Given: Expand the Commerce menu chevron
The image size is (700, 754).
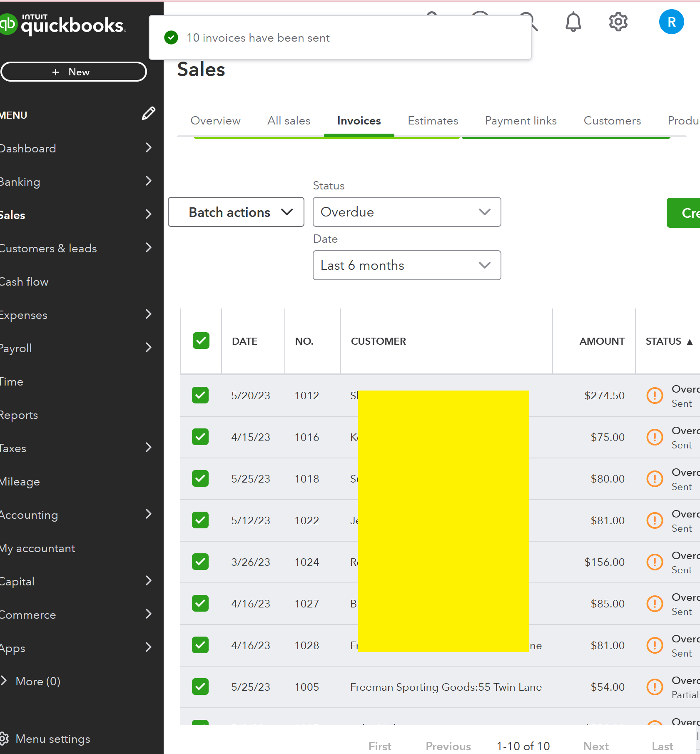Looking at the screenshot, I should (x=149, y=614).
